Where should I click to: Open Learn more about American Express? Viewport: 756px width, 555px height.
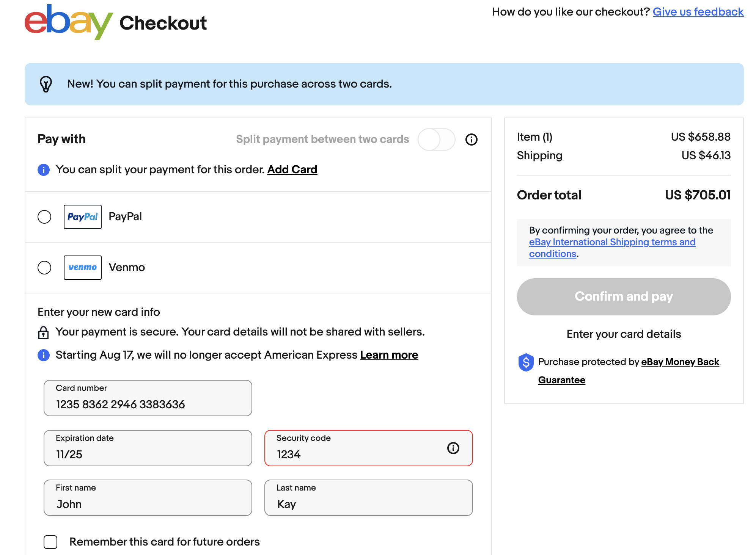click(389, 355)
